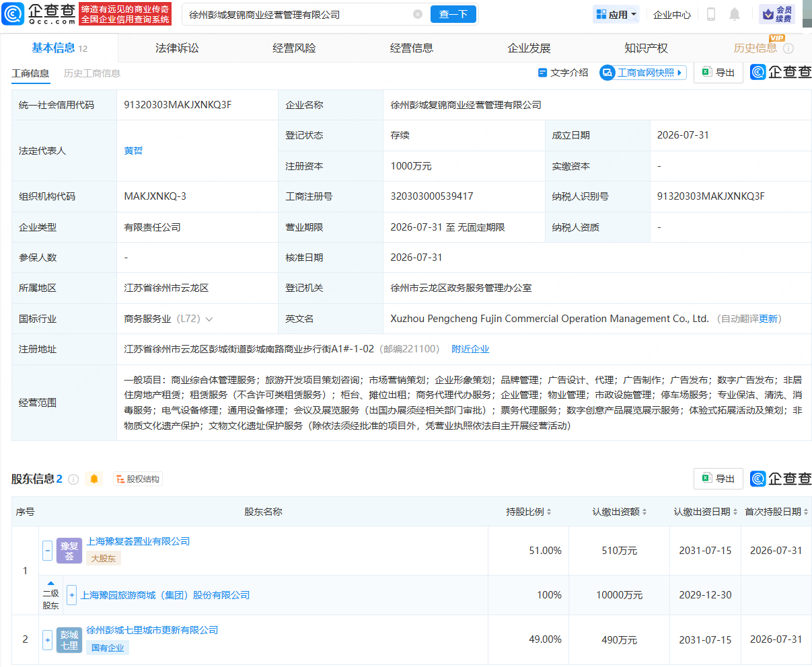Open 上海豫园旅游商城（集团）股份有限公司 link

click(165, 595)
